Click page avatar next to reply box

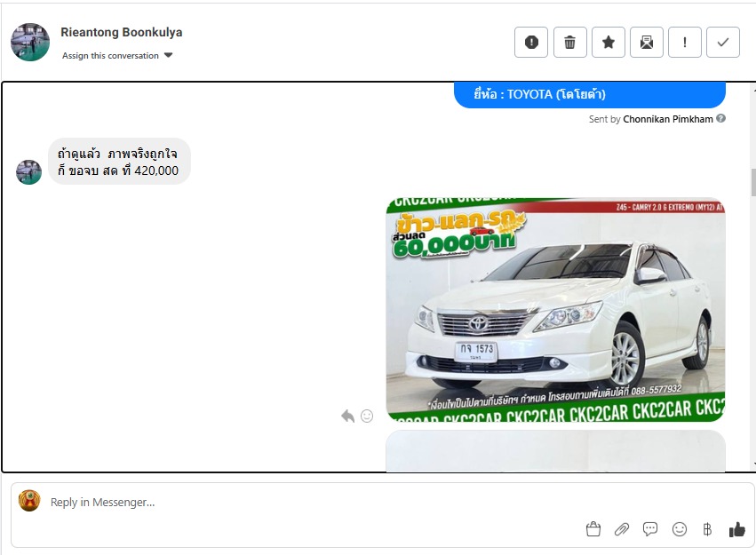point(29,501)
